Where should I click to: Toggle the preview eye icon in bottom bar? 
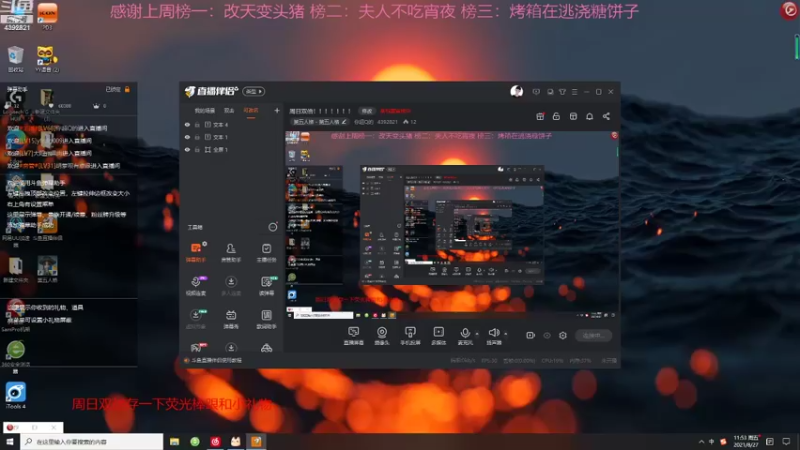pyautogui.click(x=546, y=335)
